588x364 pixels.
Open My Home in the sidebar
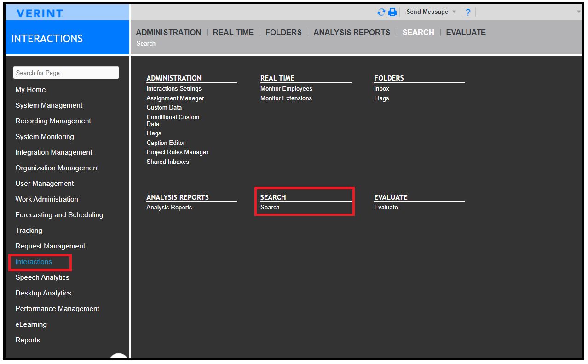click(x=30, y=90)
